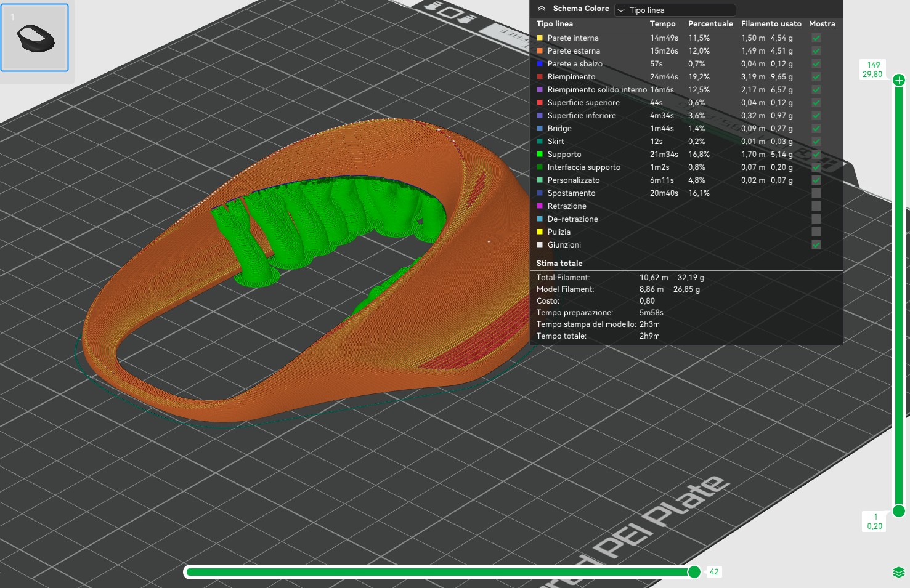Click the Riempimento row label

point(571,76)
